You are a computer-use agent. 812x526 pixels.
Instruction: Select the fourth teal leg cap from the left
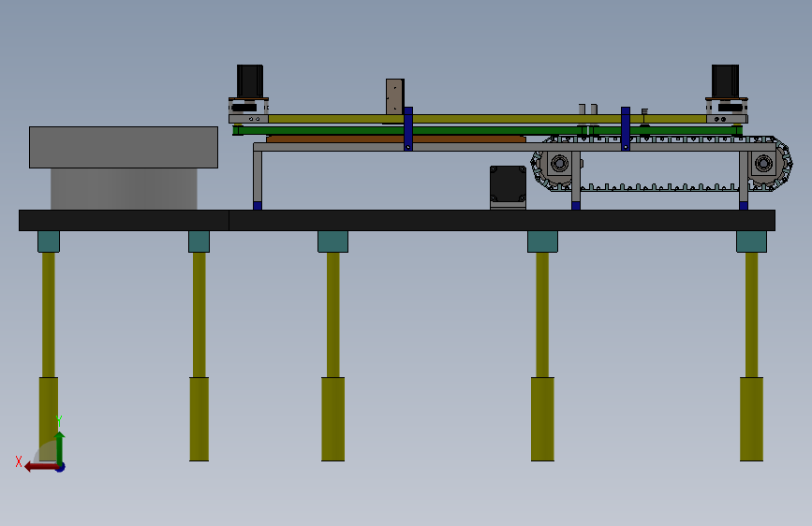(542, 241)
